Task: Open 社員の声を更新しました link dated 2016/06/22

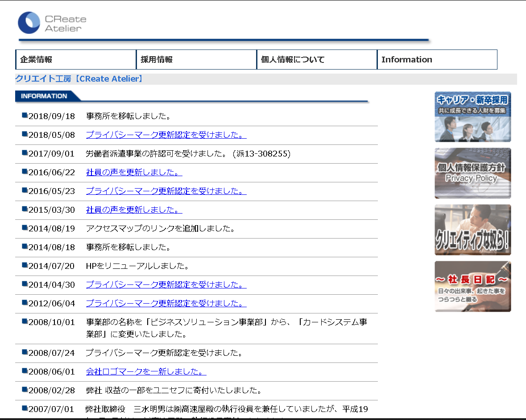Action: point(133,172)
